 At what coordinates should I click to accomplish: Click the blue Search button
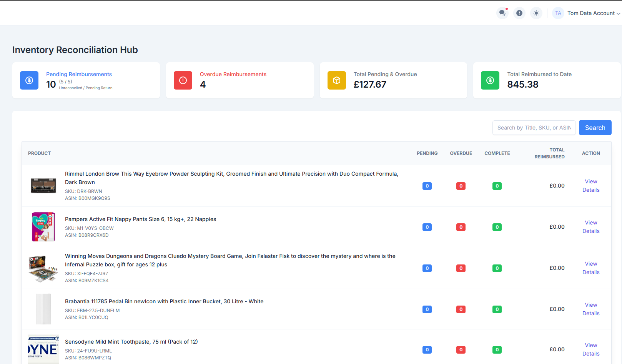(x=595, y=128)
